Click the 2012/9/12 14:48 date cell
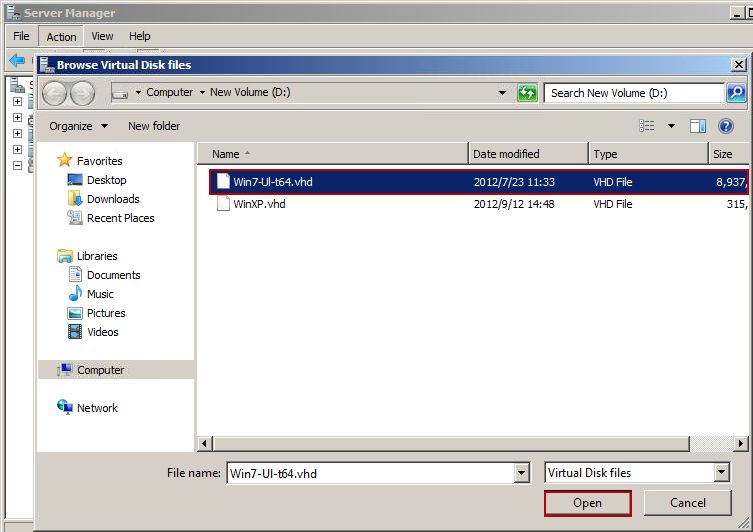The height and width of the screenshot is (532, 753). point(514,204)
